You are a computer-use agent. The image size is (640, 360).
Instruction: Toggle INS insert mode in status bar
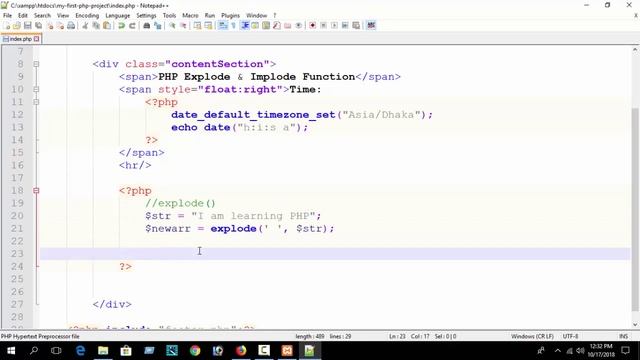pos(623,336)
